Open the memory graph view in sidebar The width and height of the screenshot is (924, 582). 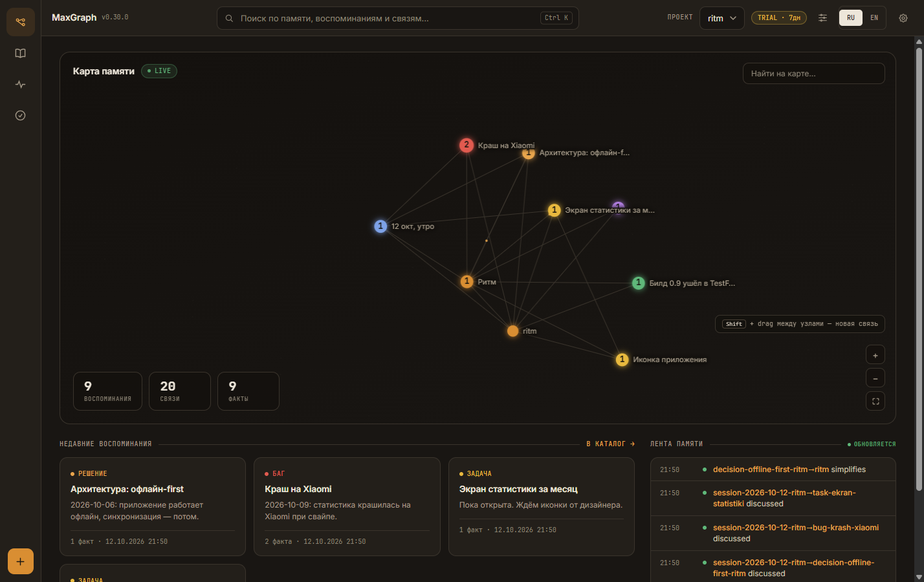pos(21,22)
